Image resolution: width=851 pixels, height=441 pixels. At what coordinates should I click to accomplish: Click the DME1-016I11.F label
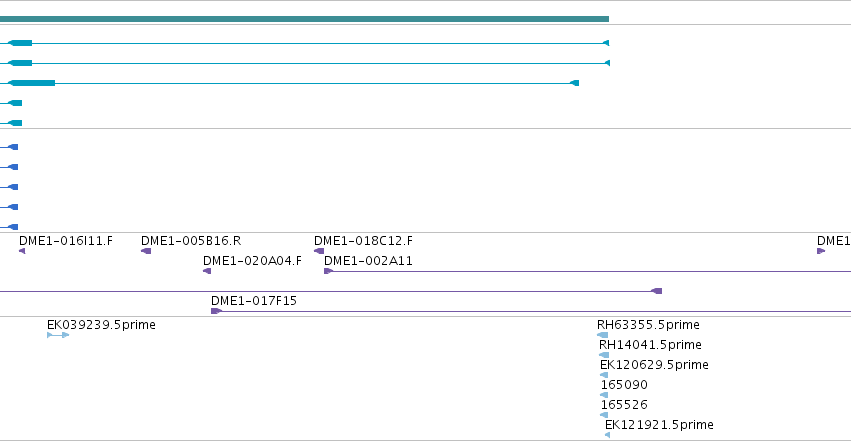[x=66, y=241]
